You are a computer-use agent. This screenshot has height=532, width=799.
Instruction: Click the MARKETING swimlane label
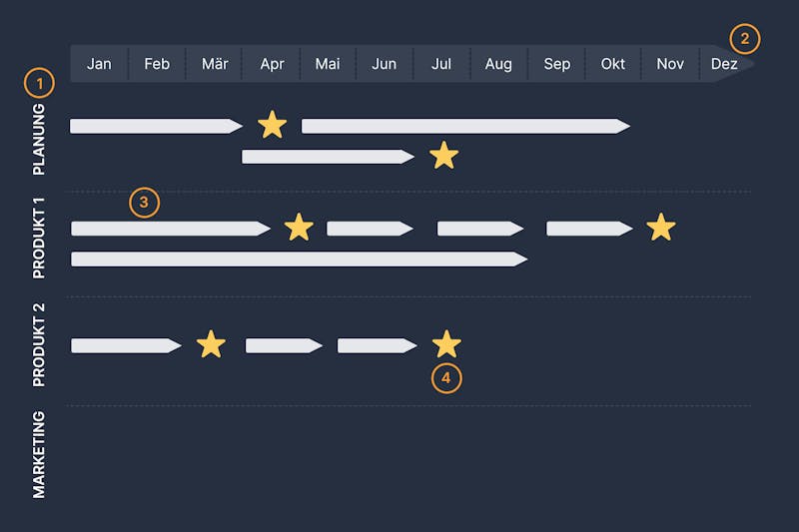point(39,454)
